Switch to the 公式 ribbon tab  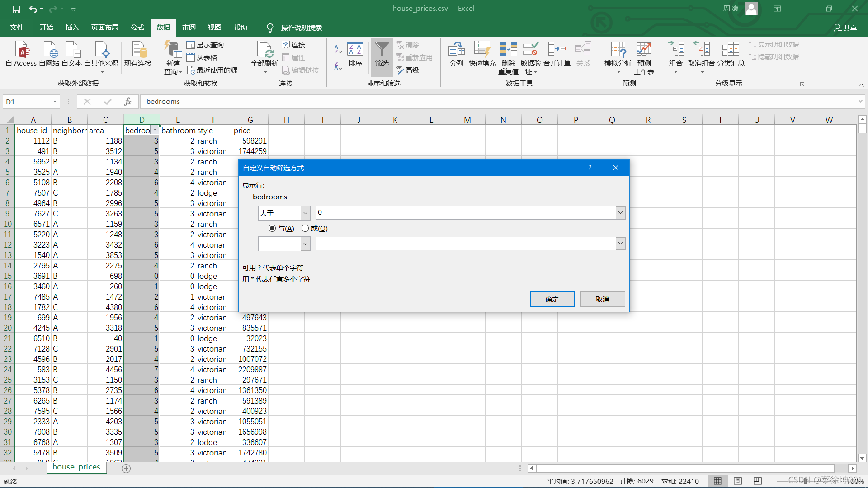click(137, 28)
